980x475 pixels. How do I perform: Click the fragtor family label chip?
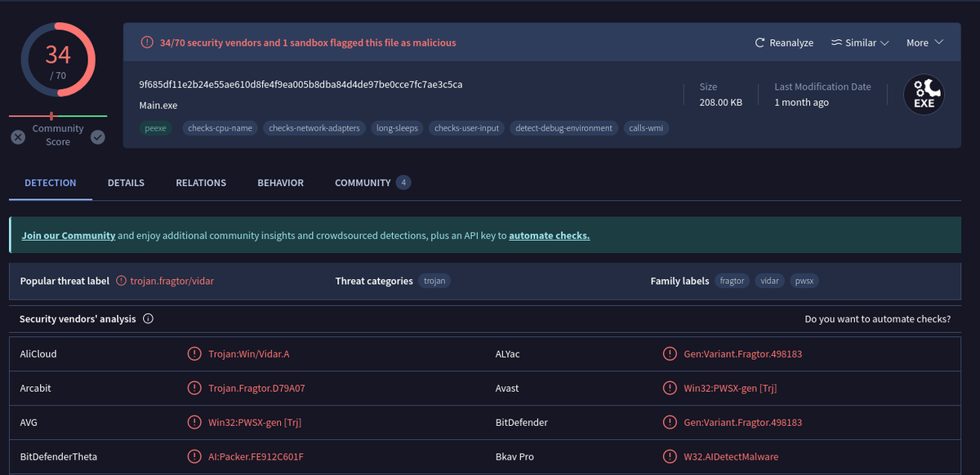(x=732, y=281)
